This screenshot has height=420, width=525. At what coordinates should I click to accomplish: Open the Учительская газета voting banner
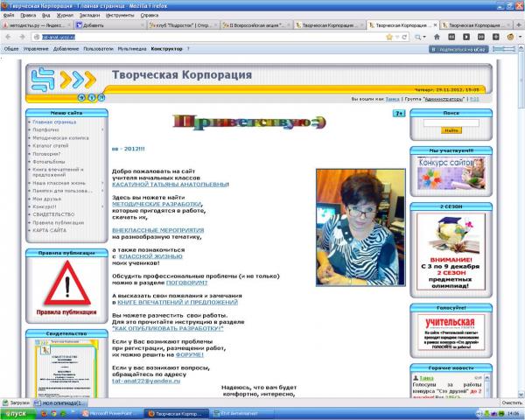451,332
